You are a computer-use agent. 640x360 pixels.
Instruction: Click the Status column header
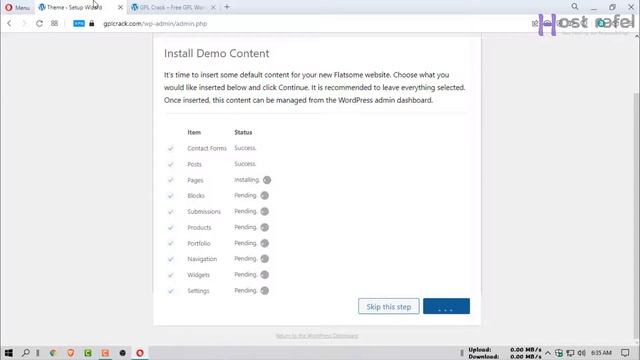click(x=243, y=132)
